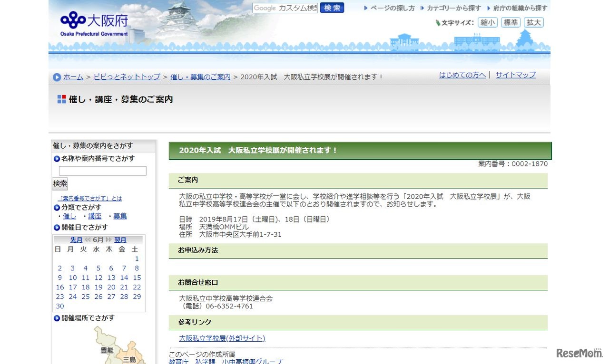Select 標準 to reset the text size
Image resolution: width=609 pixels, height=364 pixels.
511,22
